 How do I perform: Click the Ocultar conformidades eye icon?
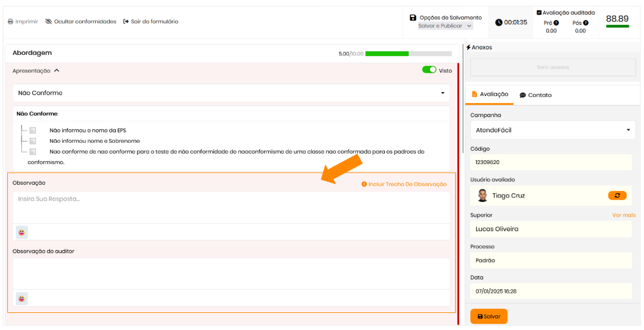point(49,22)
